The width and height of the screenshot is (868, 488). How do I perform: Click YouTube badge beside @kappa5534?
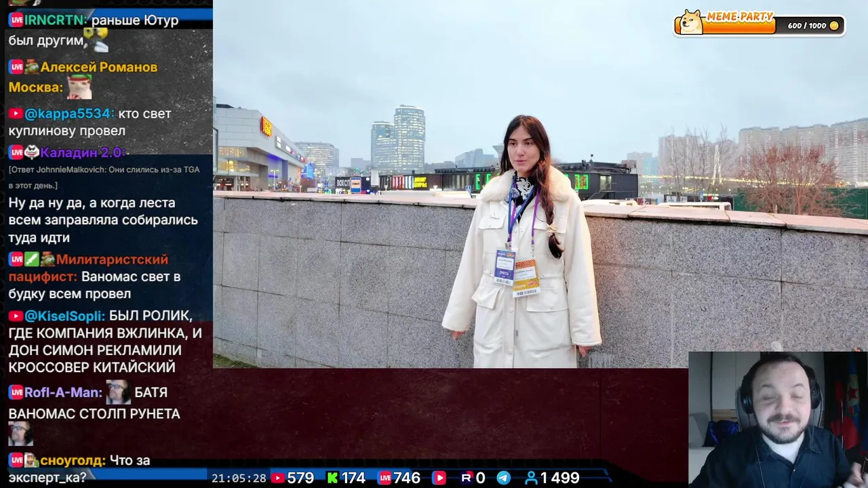(x=16, y=113)
